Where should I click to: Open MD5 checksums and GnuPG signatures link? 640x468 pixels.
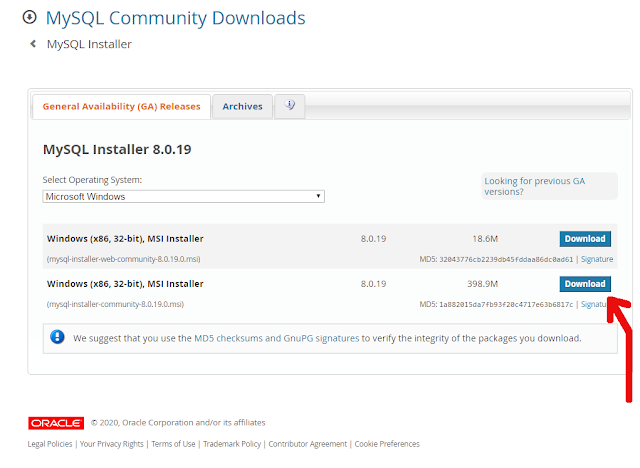point(276,338)
